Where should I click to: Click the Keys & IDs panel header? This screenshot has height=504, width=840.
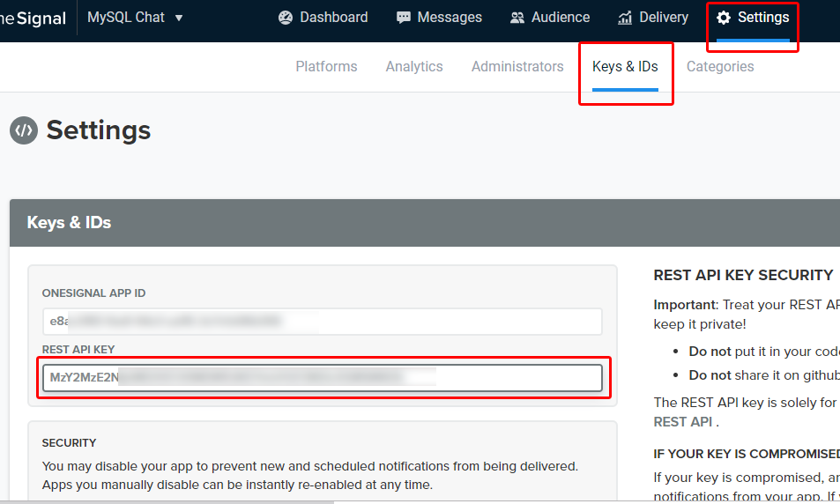(x=69, y=223)
